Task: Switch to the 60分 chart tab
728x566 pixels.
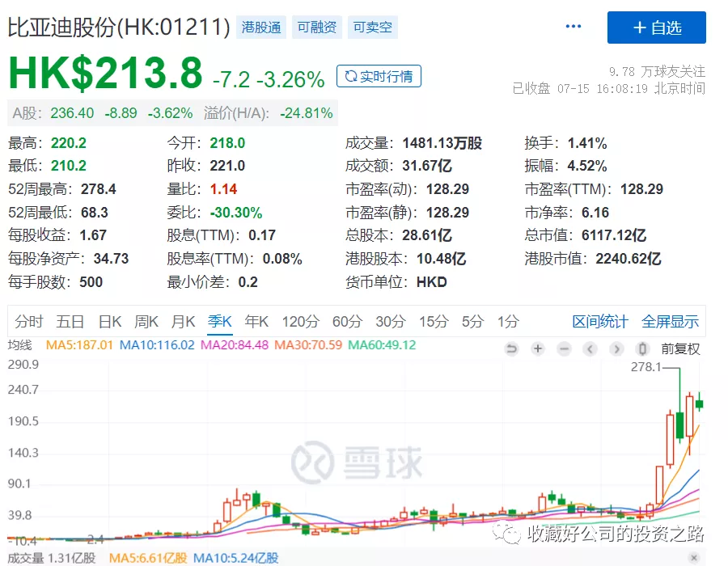Action: (x=347, y=322)
